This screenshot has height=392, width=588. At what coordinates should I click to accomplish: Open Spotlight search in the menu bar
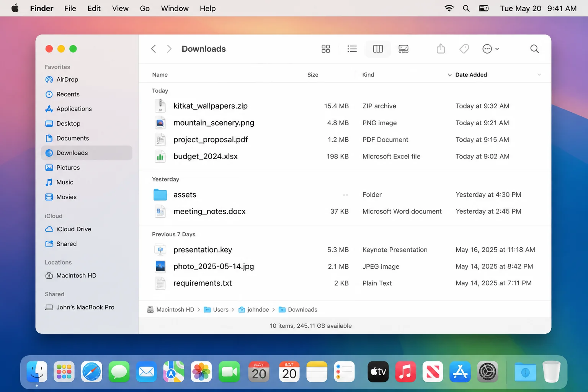coord(466,8)
